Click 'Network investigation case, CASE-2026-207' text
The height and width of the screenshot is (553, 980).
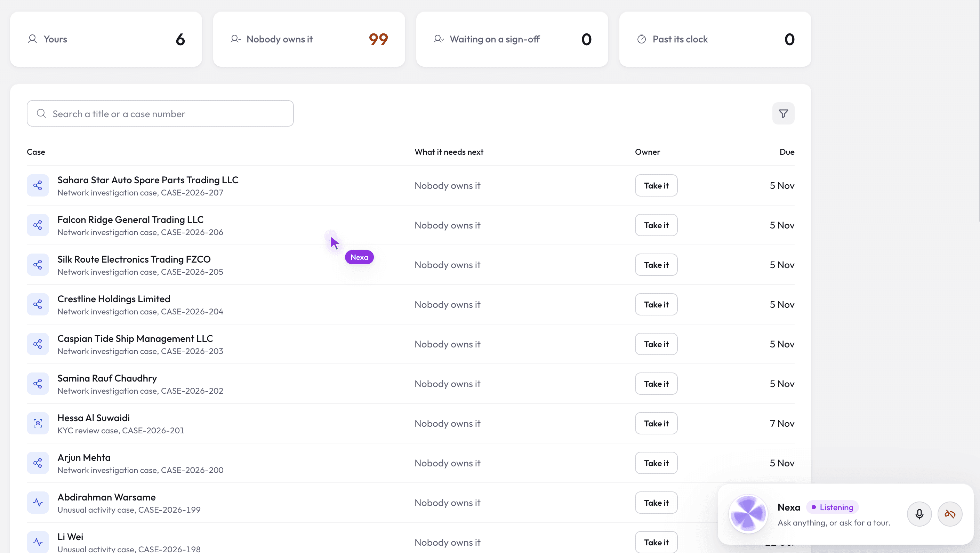coord(140,193)
